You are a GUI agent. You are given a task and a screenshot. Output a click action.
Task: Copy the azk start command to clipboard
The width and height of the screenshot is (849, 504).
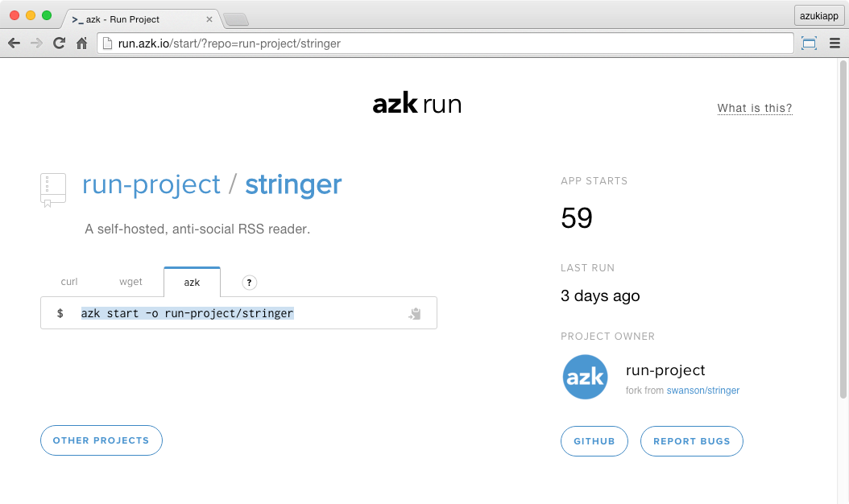pos(415,314)
